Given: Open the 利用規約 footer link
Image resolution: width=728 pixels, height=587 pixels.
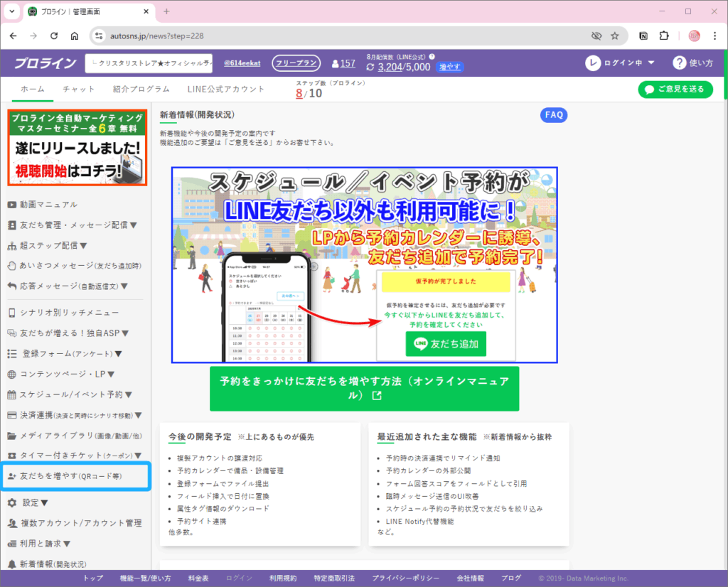Looking at the screenshot, I should click(x=283, y=578).
